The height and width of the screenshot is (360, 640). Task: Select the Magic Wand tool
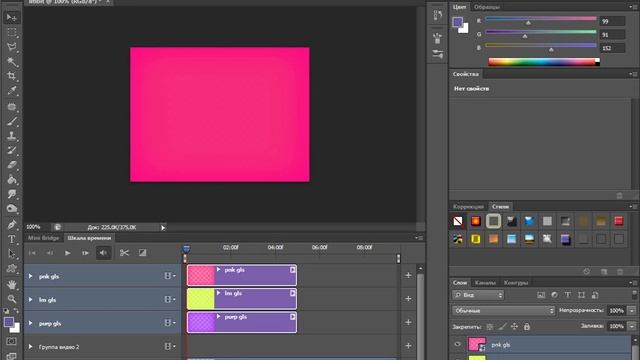click(x=11, y=62)
